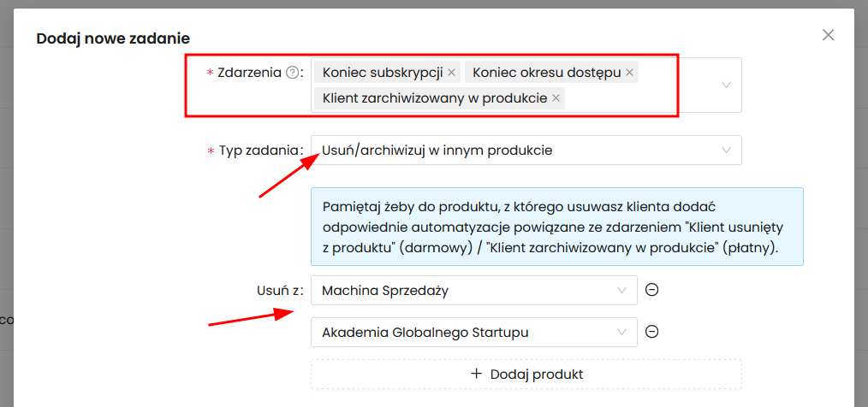The image size is (868, 407).
Task: Click the blue "Pamiętaj żeby" info notice
Action: coord(556,227)
